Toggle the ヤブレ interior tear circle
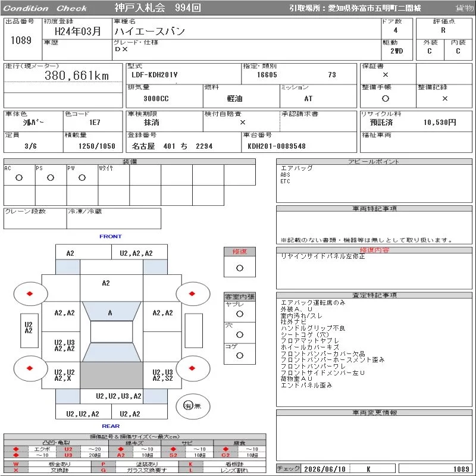Image resolution: width=476 pixels, height=476 pixels. 240,314
